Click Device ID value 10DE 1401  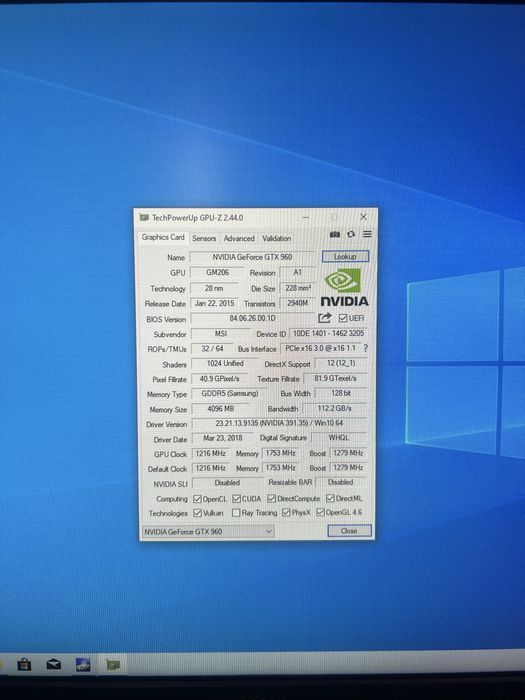tap(328, 333)
